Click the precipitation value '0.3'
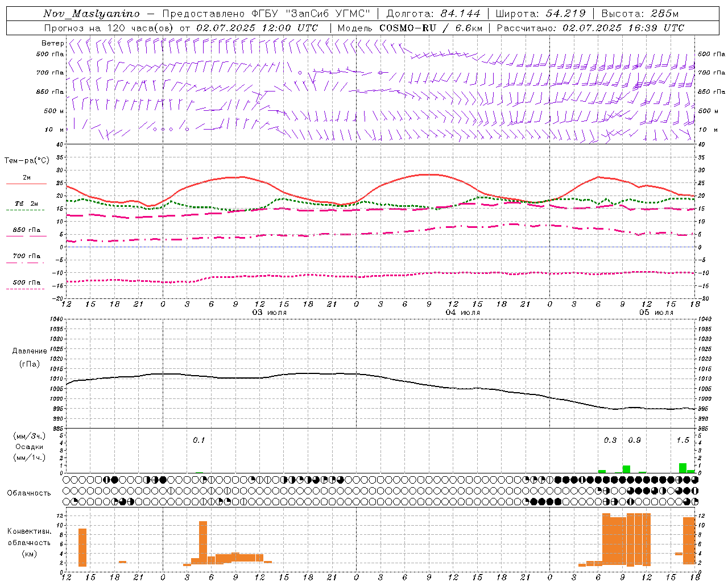Viewport: 728px width, 582px height. click(x=610, y=440)
